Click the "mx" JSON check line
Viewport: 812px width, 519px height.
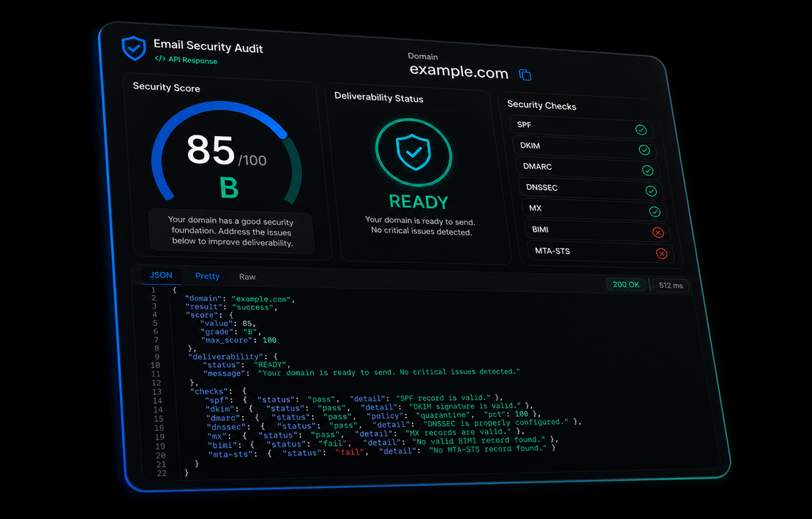pyautogui.click(x=366, y=433)
